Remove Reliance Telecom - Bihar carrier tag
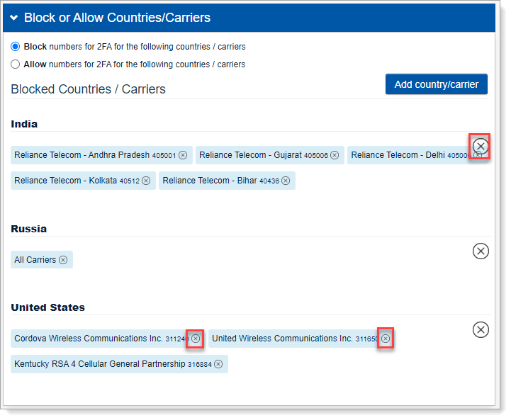Viewport: 511px width, 420px height. coord(286,181)
